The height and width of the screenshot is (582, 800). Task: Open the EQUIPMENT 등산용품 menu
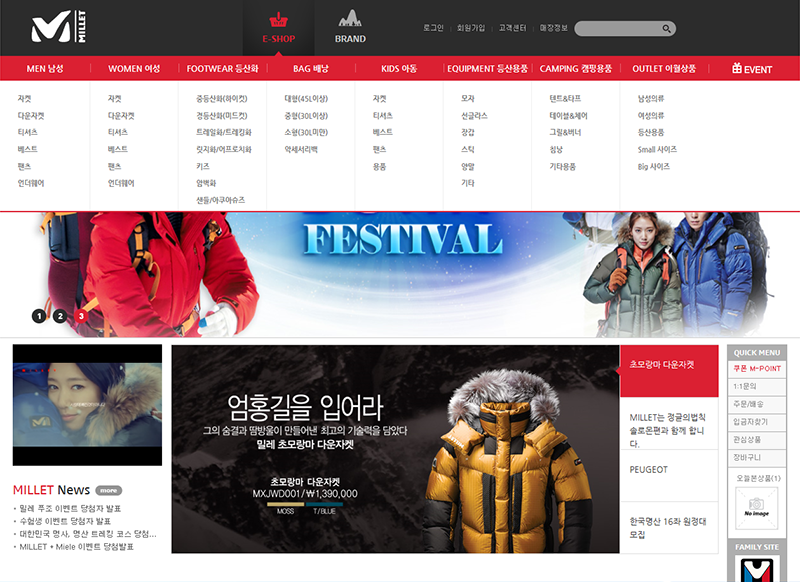[487, 68]
